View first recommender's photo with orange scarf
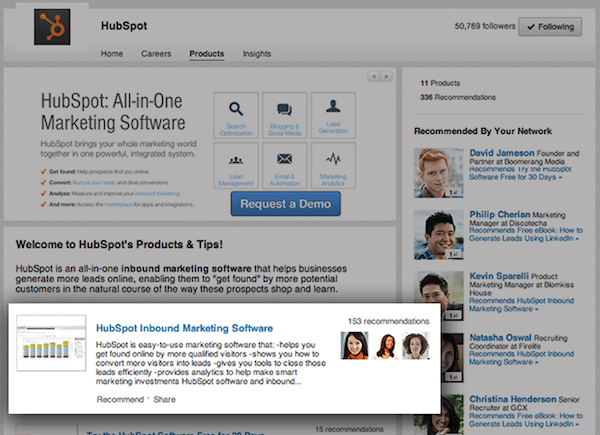Screen dimensions: 600x435 355,345
